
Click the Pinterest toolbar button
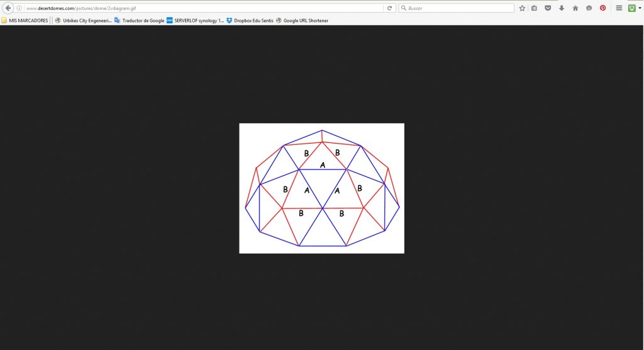tap(602, 8)
